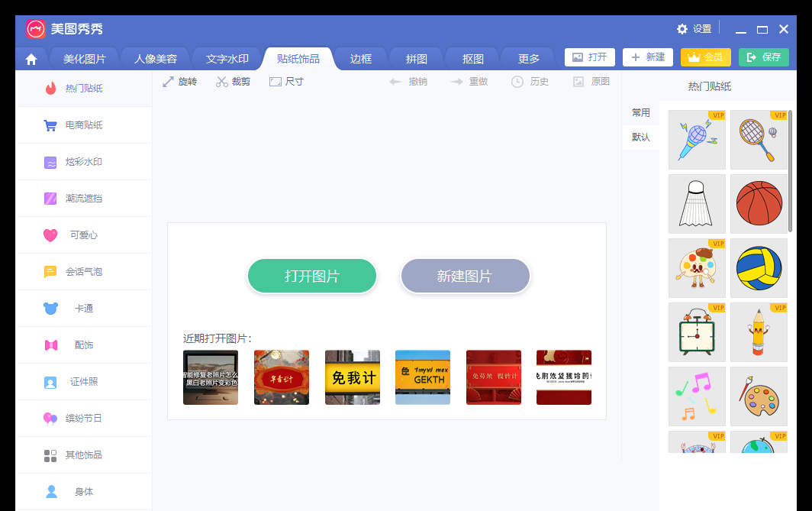Pick the basketball sticker
Image resolution: width=812 pixels, height=511 pixels.
(x=759, y=204)
